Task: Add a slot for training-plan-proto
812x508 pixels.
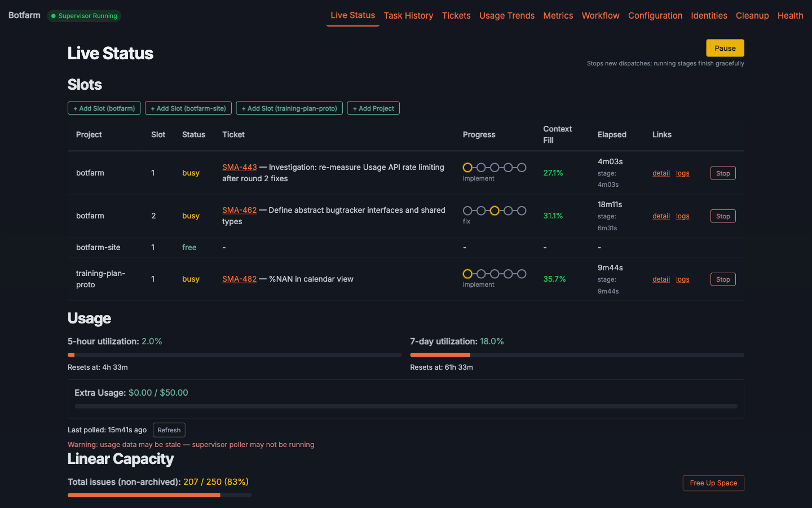Action: tap(289, 108)
